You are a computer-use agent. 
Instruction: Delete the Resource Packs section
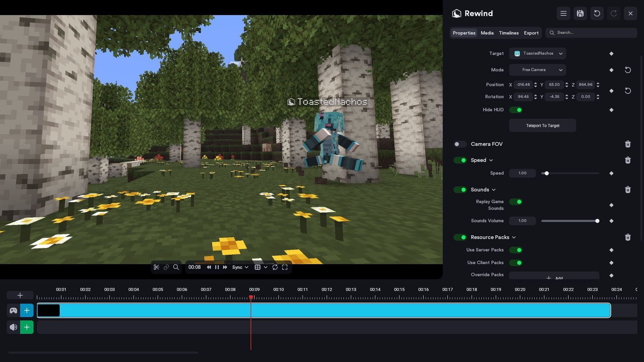pos(628,237)
